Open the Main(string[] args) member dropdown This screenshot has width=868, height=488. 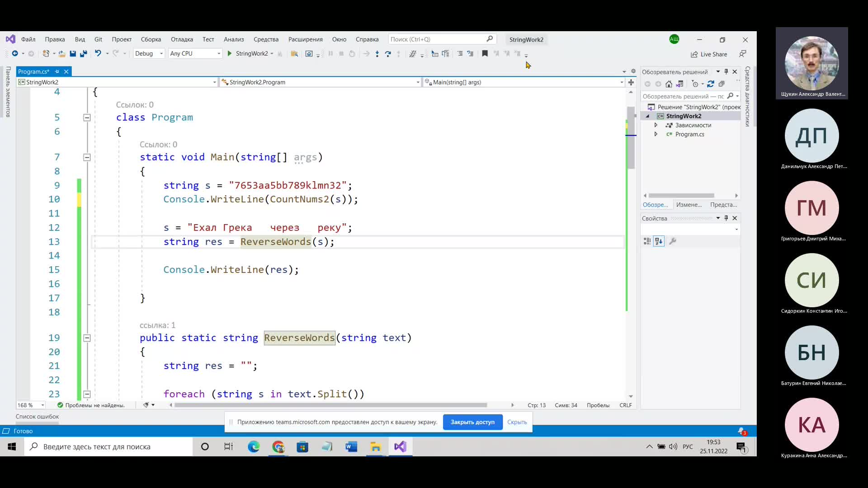click(524, 82)
